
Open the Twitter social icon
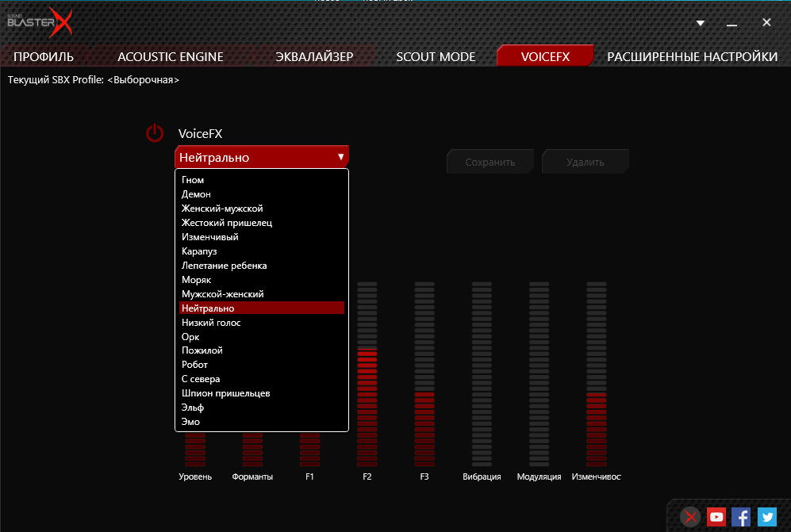pyautogui.click(x=767, y=517)
